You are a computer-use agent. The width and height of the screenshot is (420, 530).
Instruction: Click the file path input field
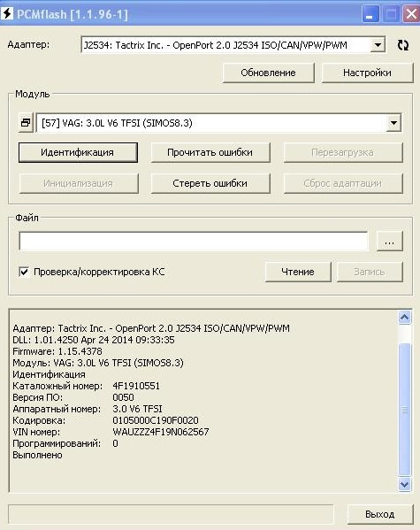tap(194, 242)
